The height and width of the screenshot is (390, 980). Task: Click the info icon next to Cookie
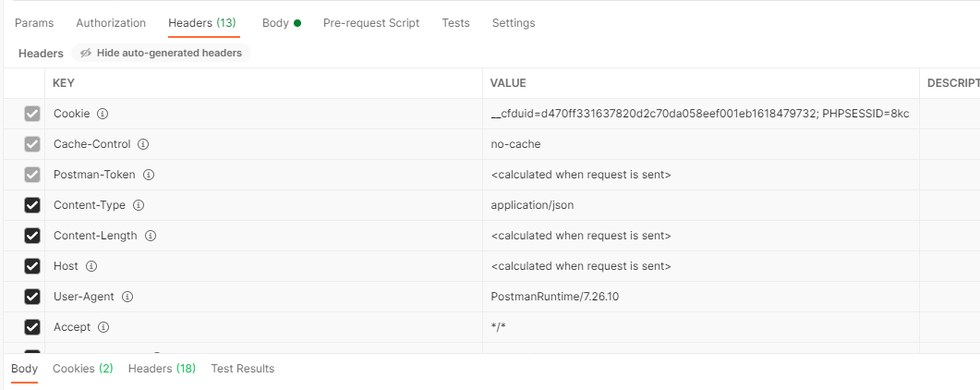(x=103, y=114)
